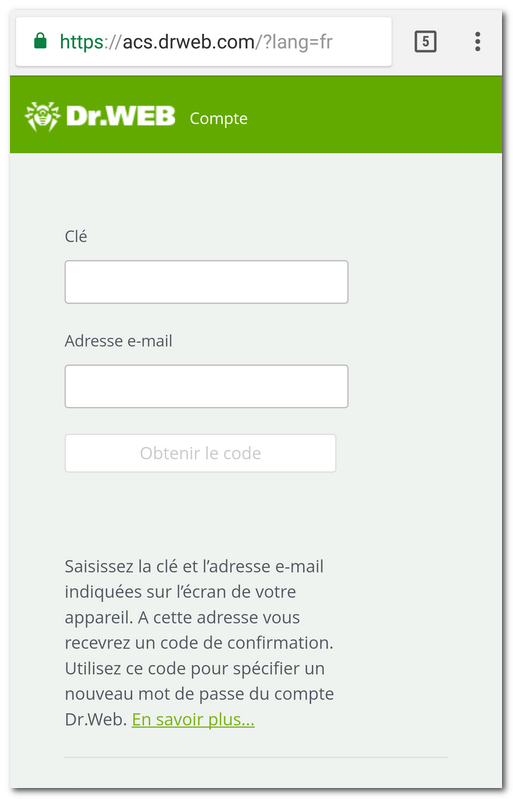Click the Dr.WEB wordmark in header
Screen dimensions: 513x799
[x=121, y=117]
